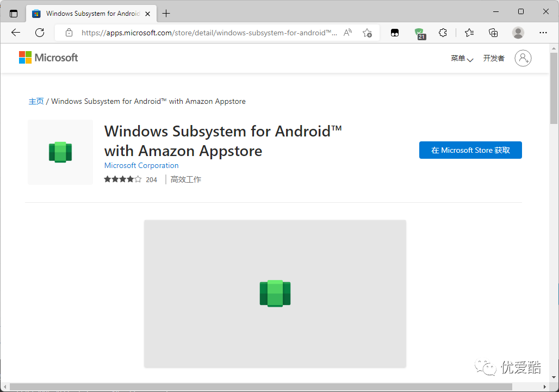Minimize the Edge browser window
Viewport: 559px width, 392px height.
(x=496, y=12)
